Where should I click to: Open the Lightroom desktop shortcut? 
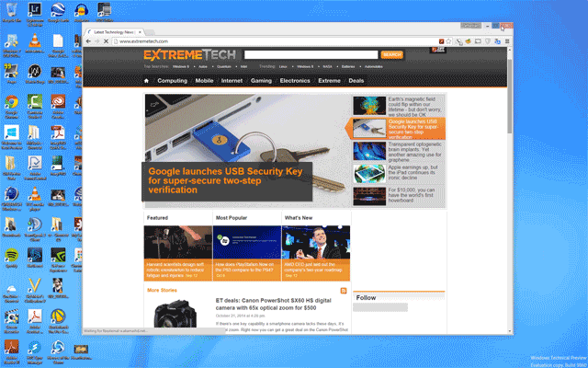(x=35, y=14)
